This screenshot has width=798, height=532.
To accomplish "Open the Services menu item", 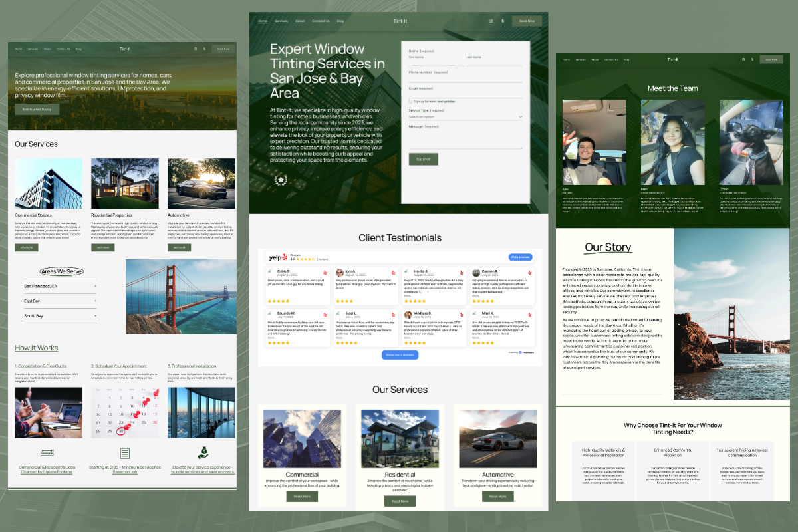I will [281, 21].
